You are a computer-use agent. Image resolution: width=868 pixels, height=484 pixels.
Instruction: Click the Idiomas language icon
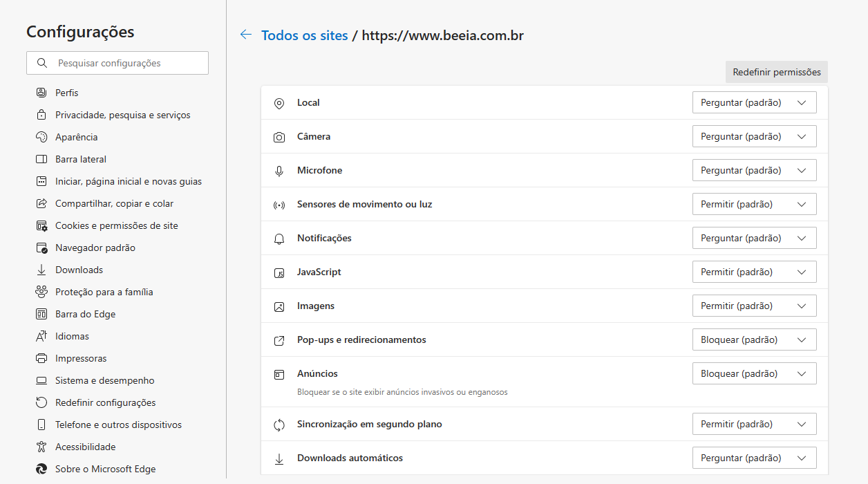click(x=41, y=336)
